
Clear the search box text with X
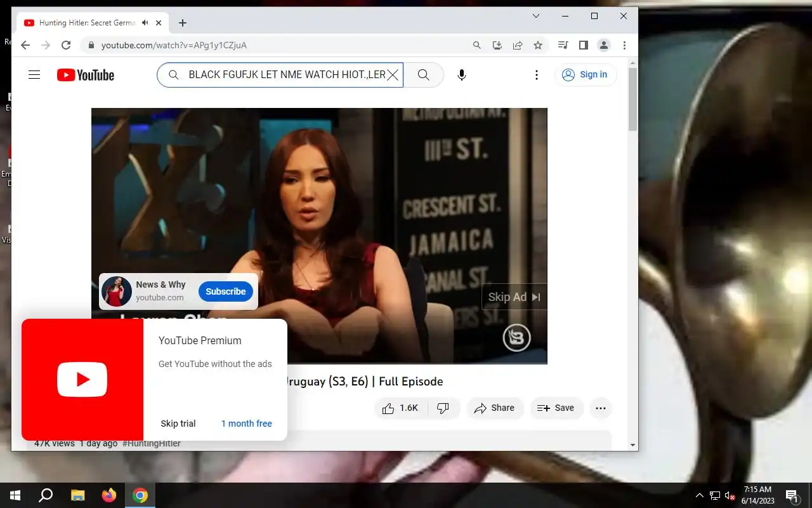coord(393,75)
